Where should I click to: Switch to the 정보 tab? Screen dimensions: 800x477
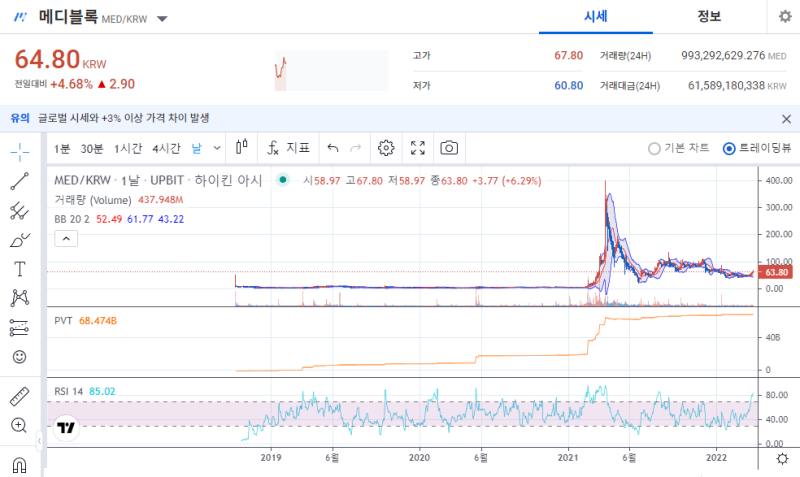coord(709,16)
